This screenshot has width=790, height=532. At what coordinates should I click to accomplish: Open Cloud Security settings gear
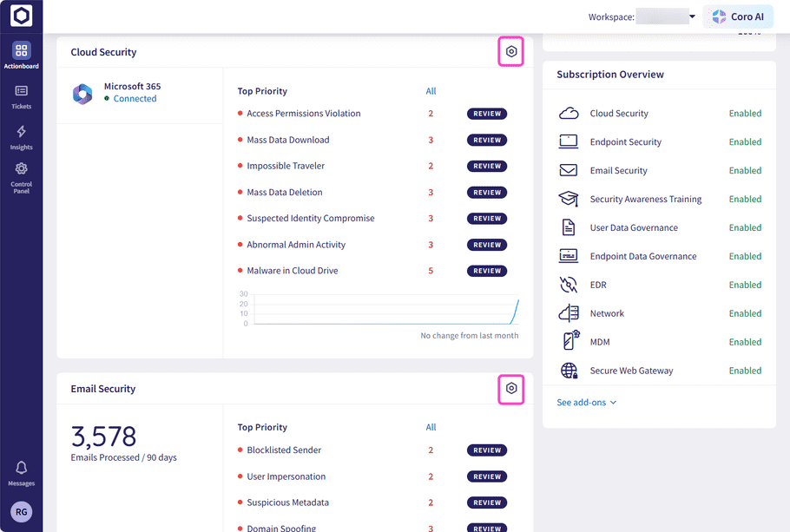[510, 51]
